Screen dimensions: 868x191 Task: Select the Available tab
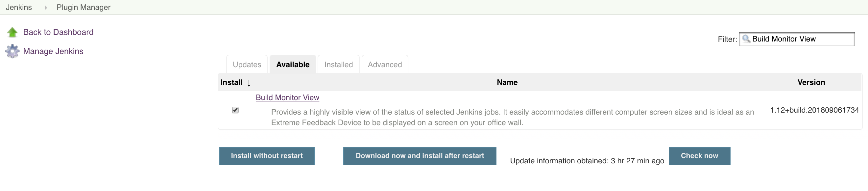[x=293, y=64]
